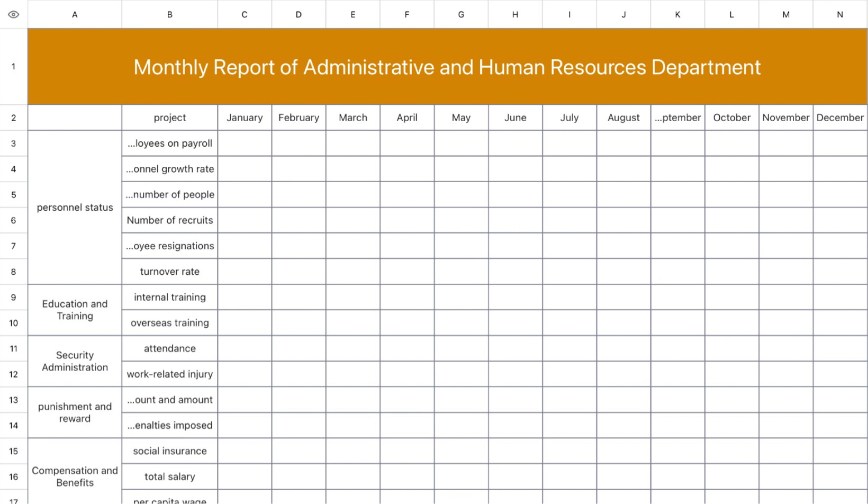Viewport: 868px width, 504px height.
Task: Click the '...onnel growth rate' cell
Action: pos(170,169)
